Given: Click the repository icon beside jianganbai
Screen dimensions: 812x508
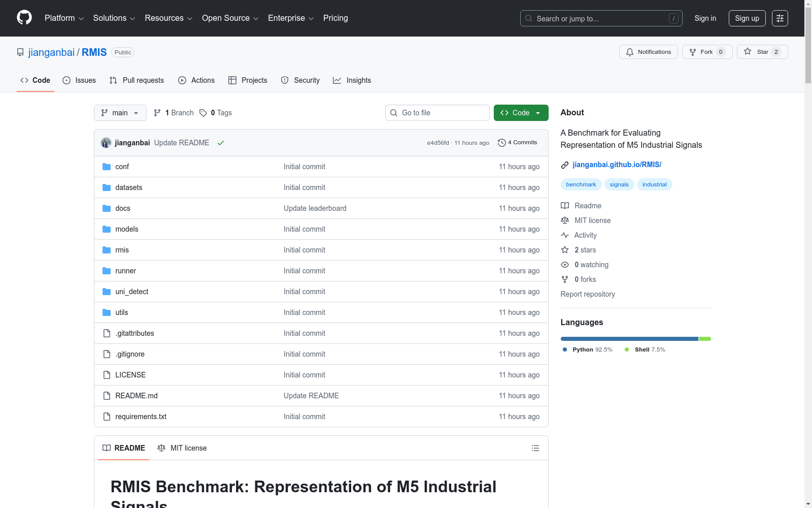Looking at the screenshot, I should pos(20,52).
